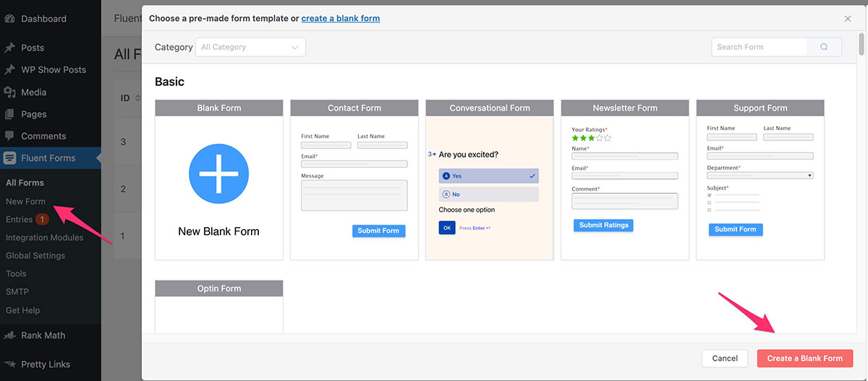Image resolution: width=868 pixels, height=381 pixels.
Task: Open Global Settings submenu
Action: point(35,255)
